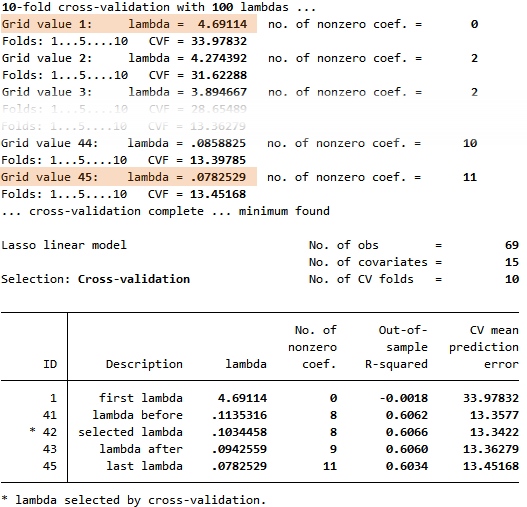Image resolution: width=527 pixels, height=507 pixels.
Task: Click CV mean prediction error 13.36279 in the table
Action: tap(491, 449)
